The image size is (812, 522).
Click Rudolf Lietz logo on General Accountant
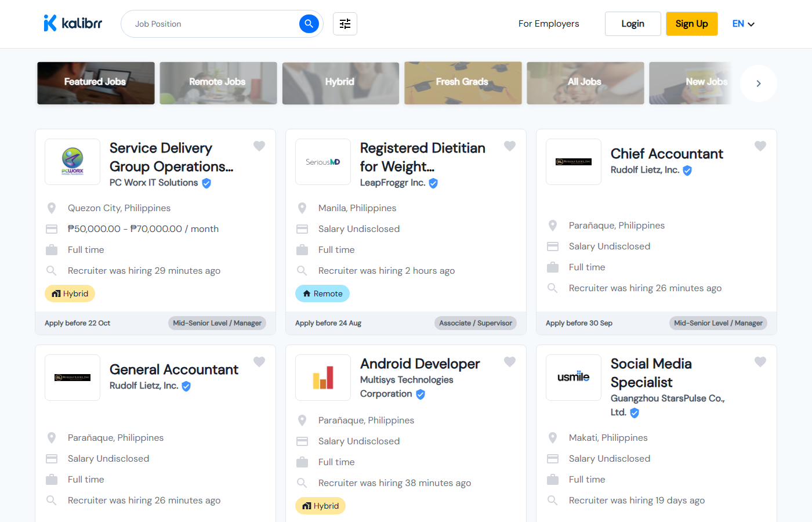coord(72,378)
